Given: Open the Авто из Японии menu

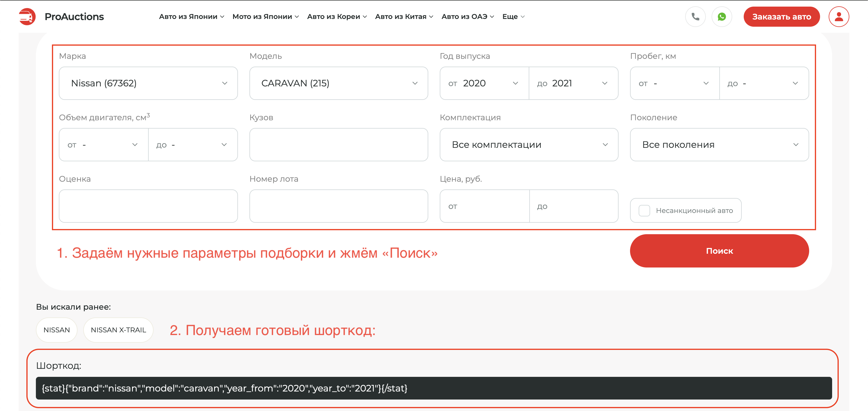Looking at the screenshot, I should [191, 17].
